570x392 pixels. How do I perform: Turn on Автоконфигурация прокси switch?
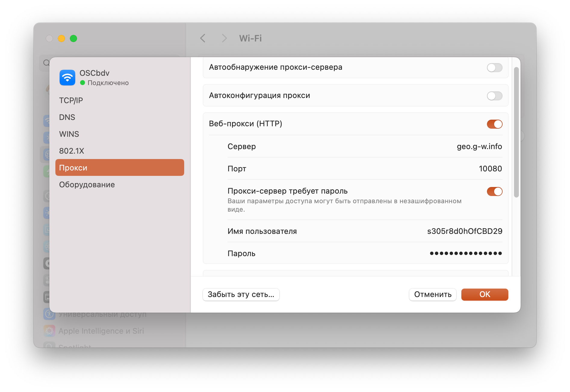pos(494,96)
